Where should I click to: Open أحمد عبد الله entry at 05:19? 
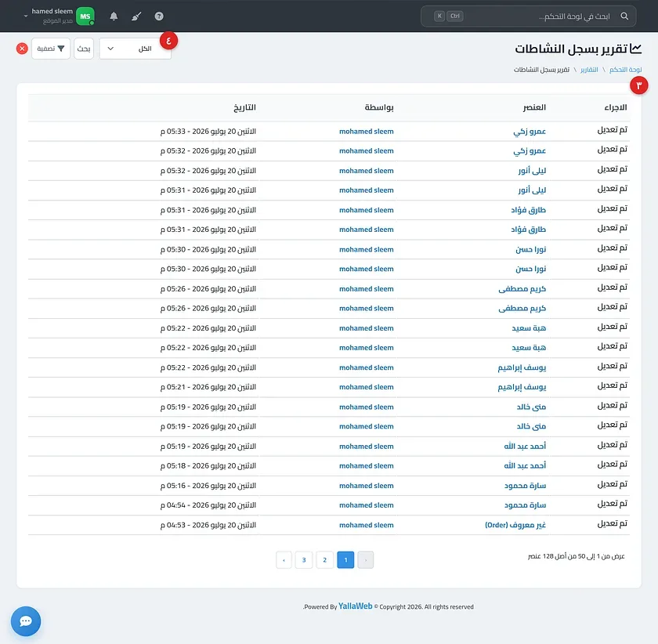tap(525, 447)
